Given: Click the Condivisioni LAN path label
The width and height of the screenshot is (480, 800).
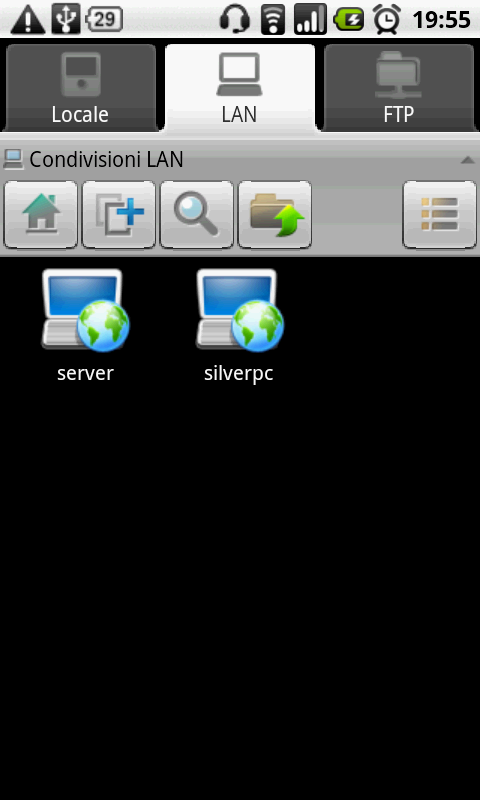Looking at the screenshot, I should point(106,160).
